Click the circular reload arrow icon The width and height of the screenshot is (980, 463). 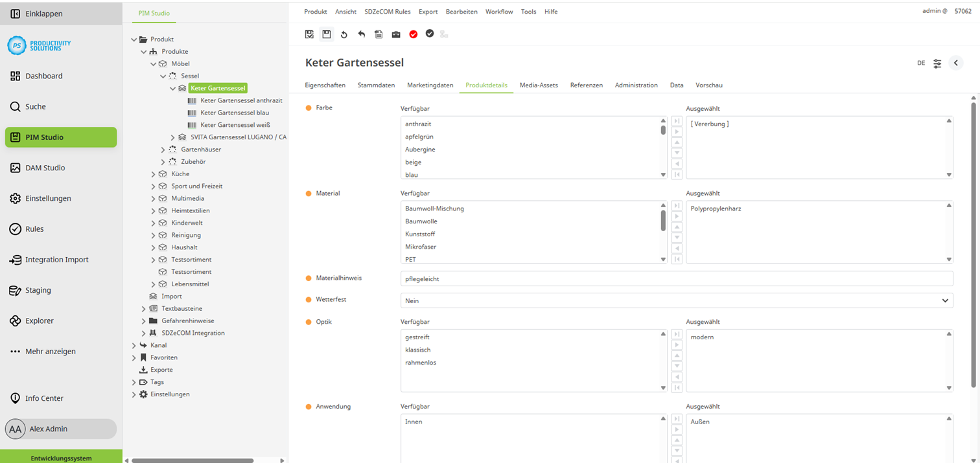[x=344, y=34]
